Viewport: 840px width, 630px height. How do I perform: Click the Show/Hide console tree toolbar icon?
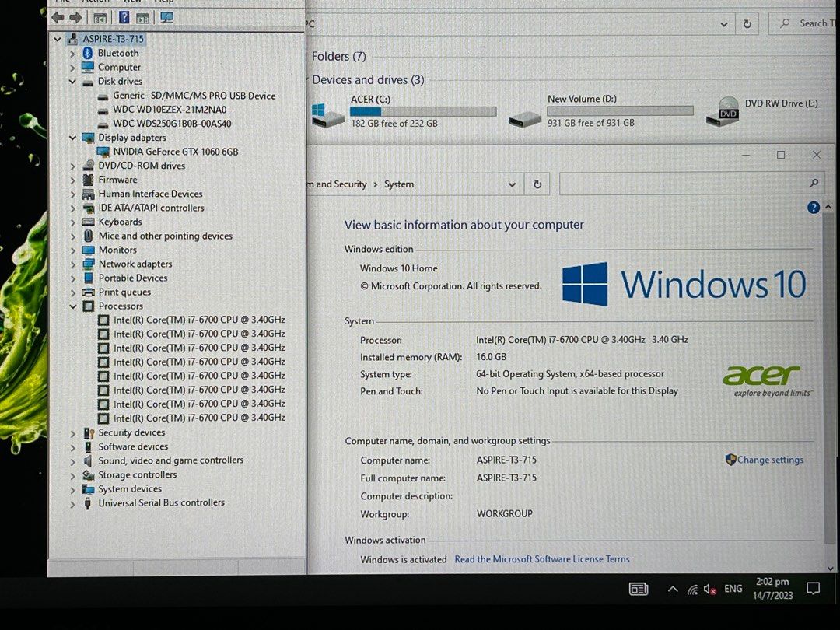pos(101,18)
